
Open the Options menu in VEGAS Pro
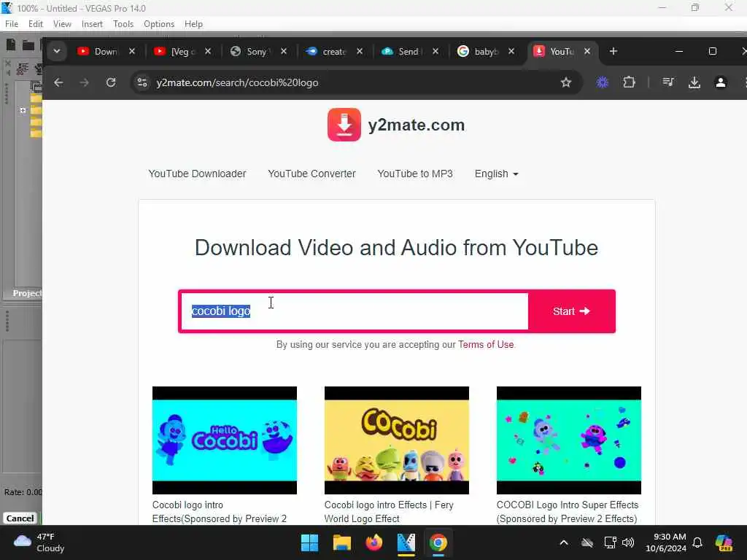[x=158, y=24]
